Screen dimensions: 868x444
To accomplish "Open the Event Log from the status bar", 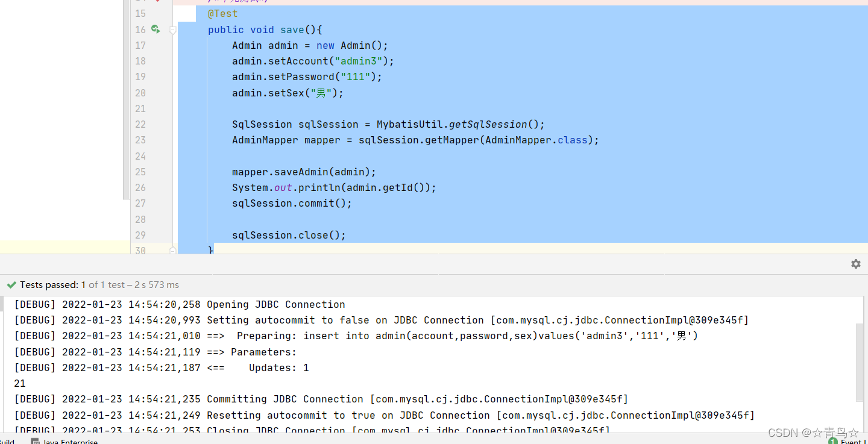I will [848, 442].
